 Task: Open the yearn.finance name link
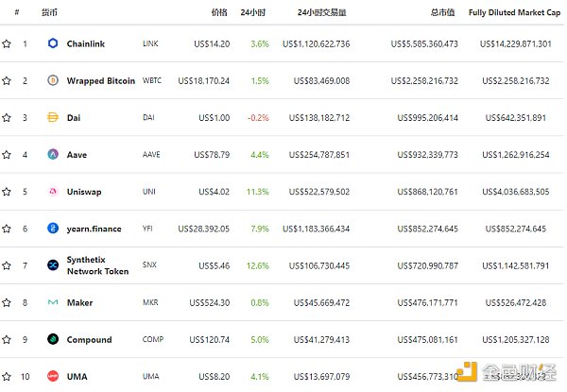(95, 229)
